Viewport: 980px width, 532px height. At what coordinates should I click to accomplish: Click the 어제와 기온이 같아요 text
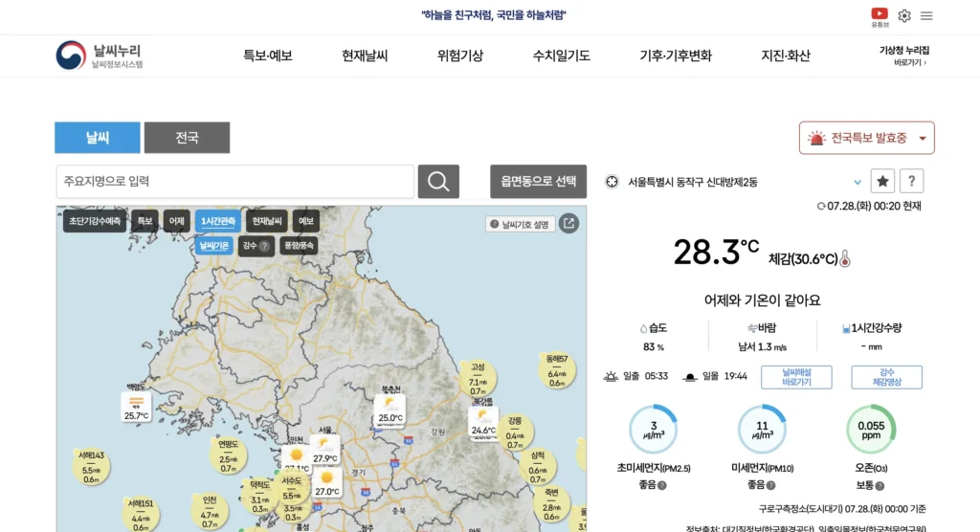click(762, 300)
